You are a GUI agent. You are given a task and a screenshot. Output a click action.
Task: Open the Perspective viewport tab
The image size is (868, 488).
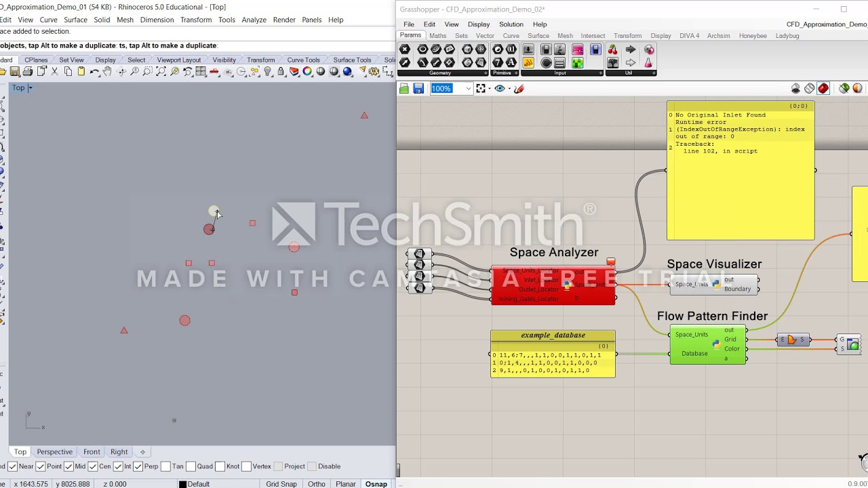pos(54,452)
